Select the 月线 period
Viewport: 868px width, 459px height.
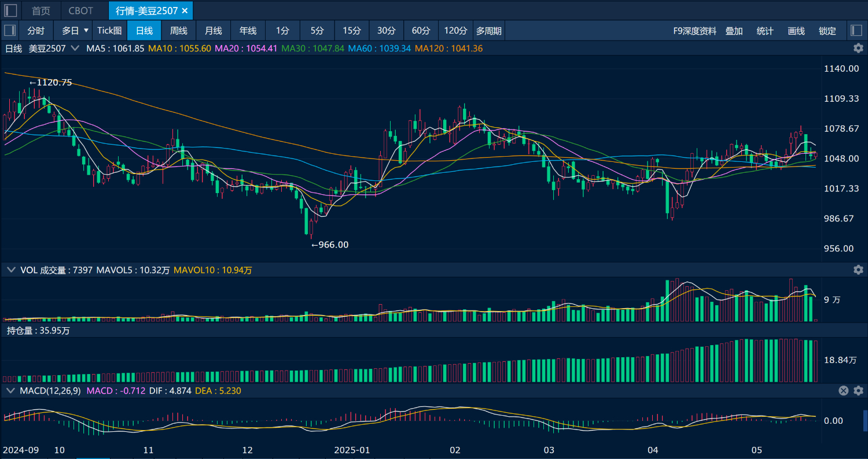(214, 31)
